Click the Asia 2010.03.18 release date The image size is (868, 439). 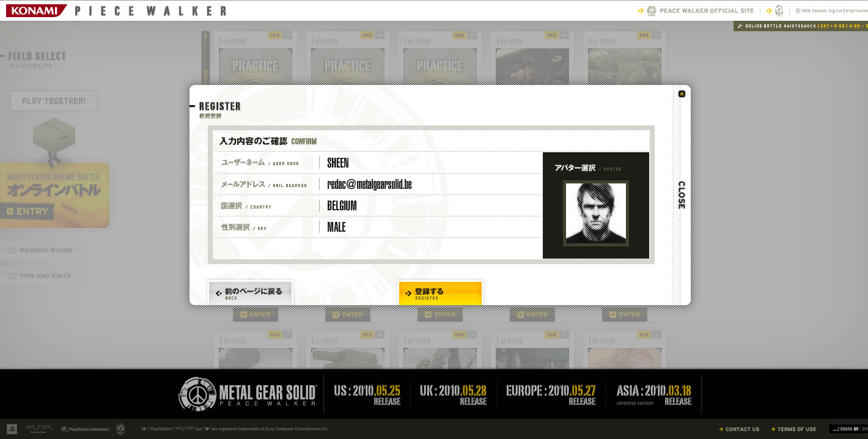point(653,395)
